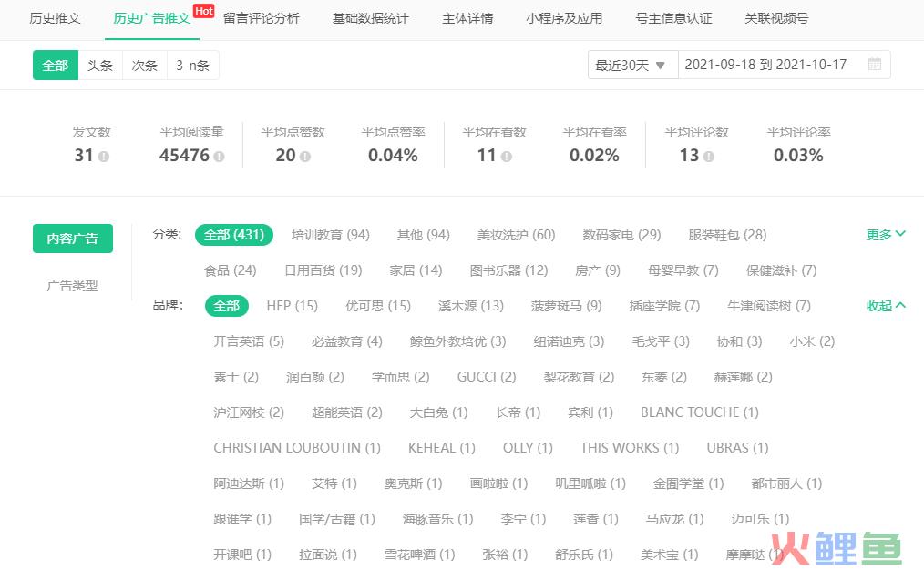Viewport: 924px width, 570px height.
Task: Filter brand 插座学院 (7)
Action: 664,306
